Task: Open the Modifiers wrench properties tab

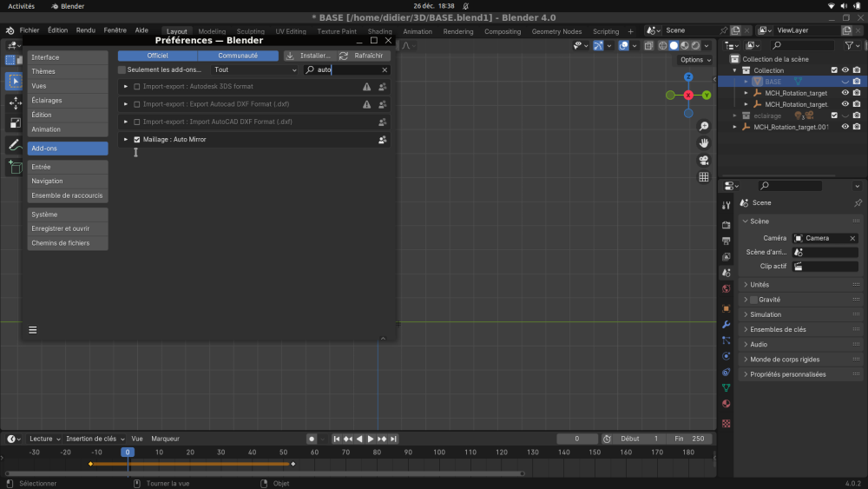Action: pos(727,325)
